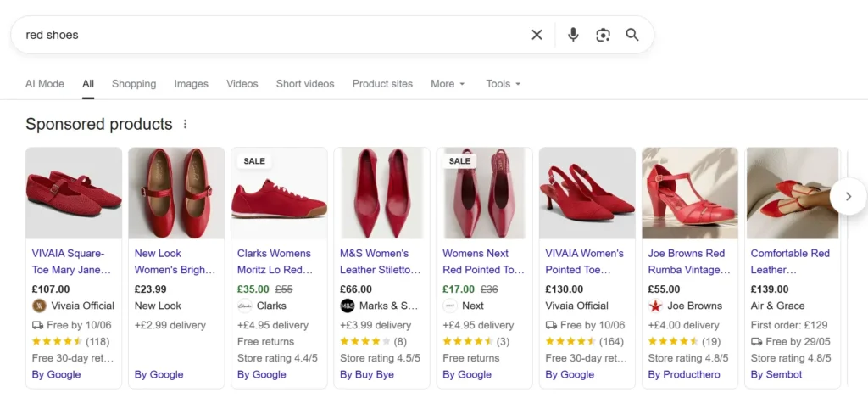This screenshot has width=868, height=398.
Task: Open the VIVAIA Women's Pointed Toe link
Action: point(585,261)
